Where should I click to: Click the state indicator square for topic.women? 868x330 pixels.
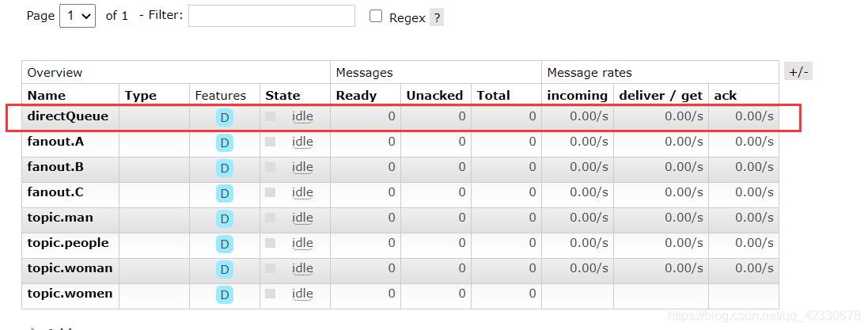point(270,294)
